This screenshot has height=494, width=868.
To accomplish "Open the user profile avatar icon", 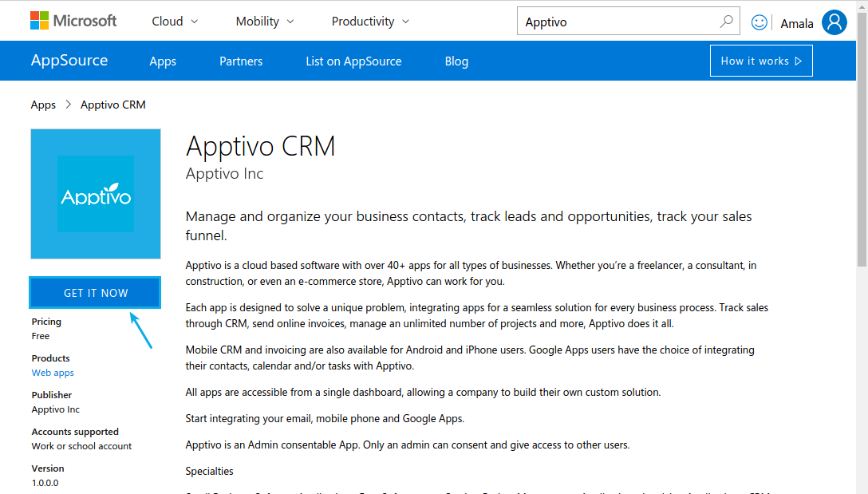I will coord(834,22).
